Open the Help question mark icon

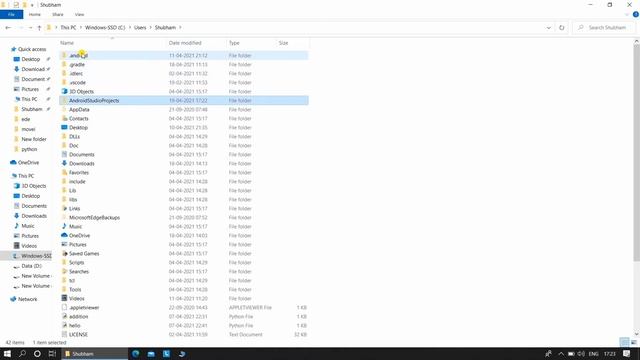click(636, 14)
